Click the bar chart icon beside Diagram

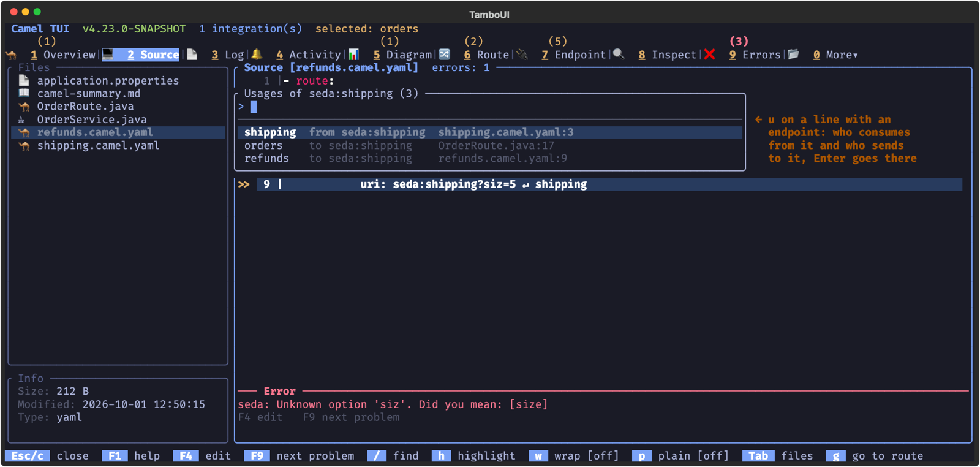(x=353, y=55)
